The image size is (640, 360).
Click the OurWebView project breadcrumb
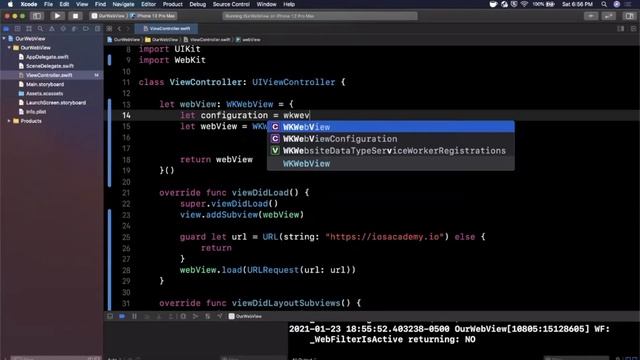[123, 40]
